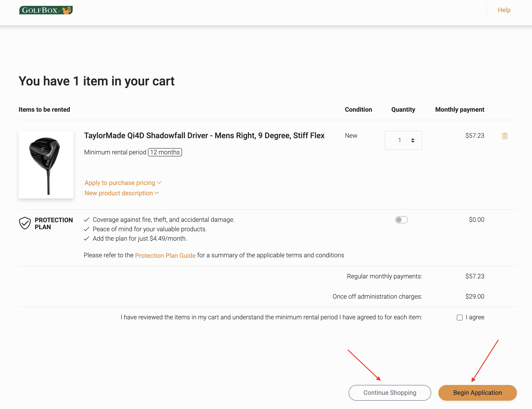Click the $57.23 item monthly payment

(475, 136)
